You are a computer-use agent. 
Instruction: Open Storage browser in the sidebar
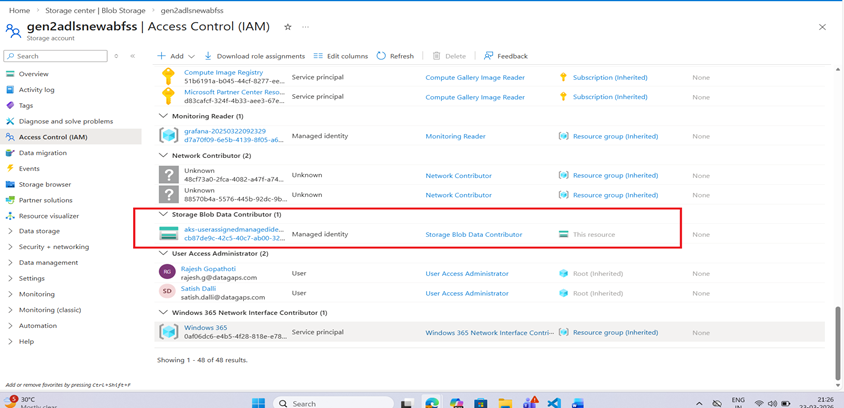(x=45, y=184)
